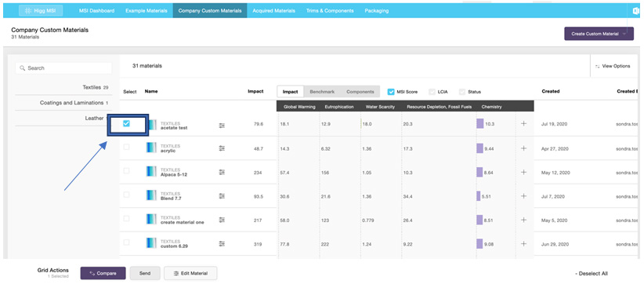Click the Edit Material button
Viewport: 644px width, 288px height.
click(x=190, y=273)
